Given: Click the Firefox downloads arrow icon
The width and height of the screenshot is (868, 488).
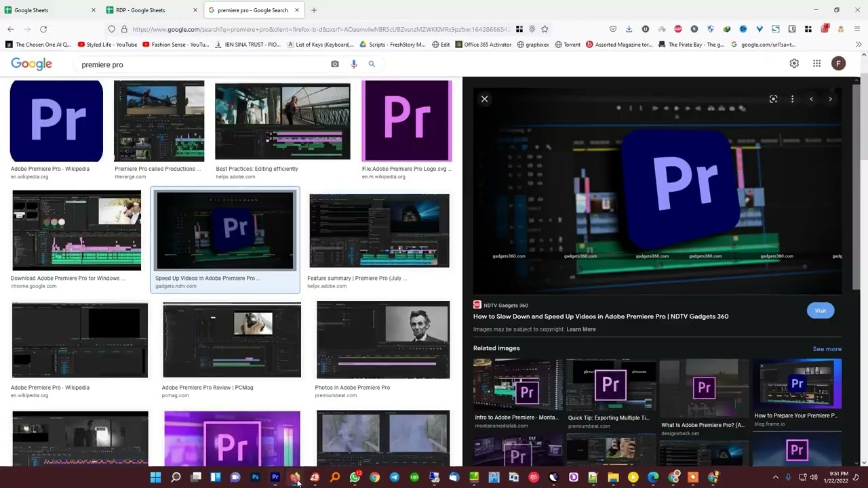Looking at the screenshot, I should 629,29.
